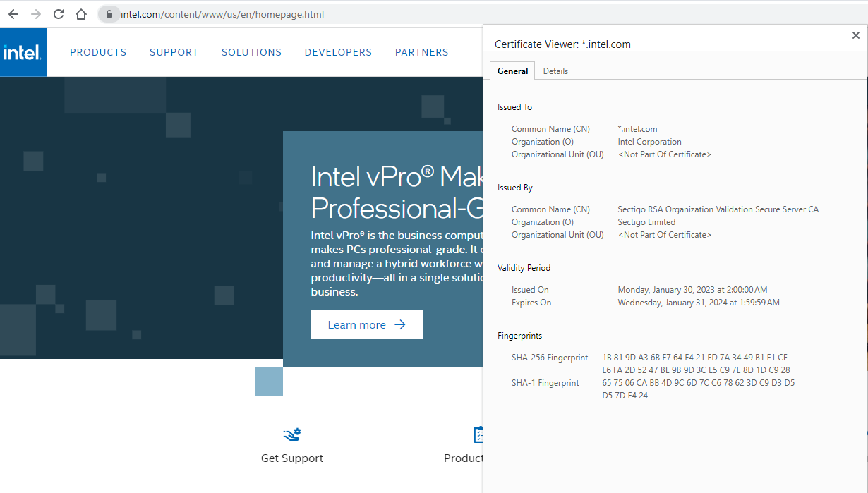The height and width of the screenshot is (493, 868).
Task: Click the Get Support hand icon
Action: [x=292, y=434]
